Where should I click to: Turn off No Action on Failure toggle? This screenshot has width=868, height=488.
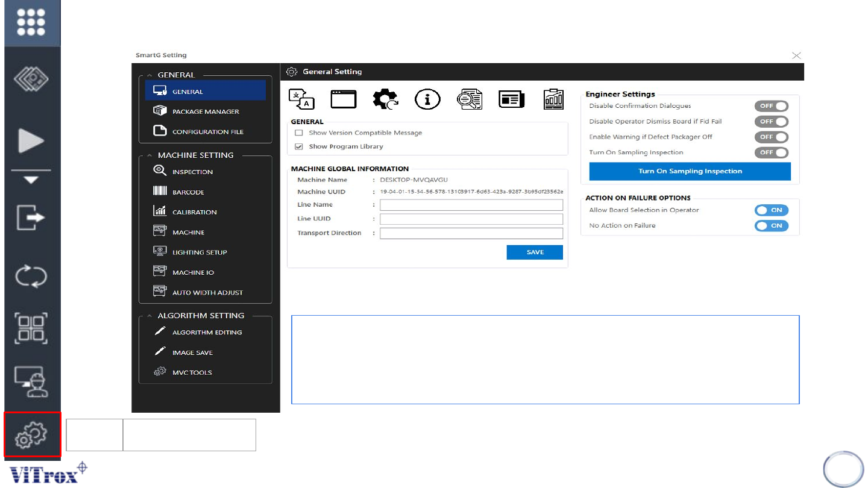tap(771, 226)
